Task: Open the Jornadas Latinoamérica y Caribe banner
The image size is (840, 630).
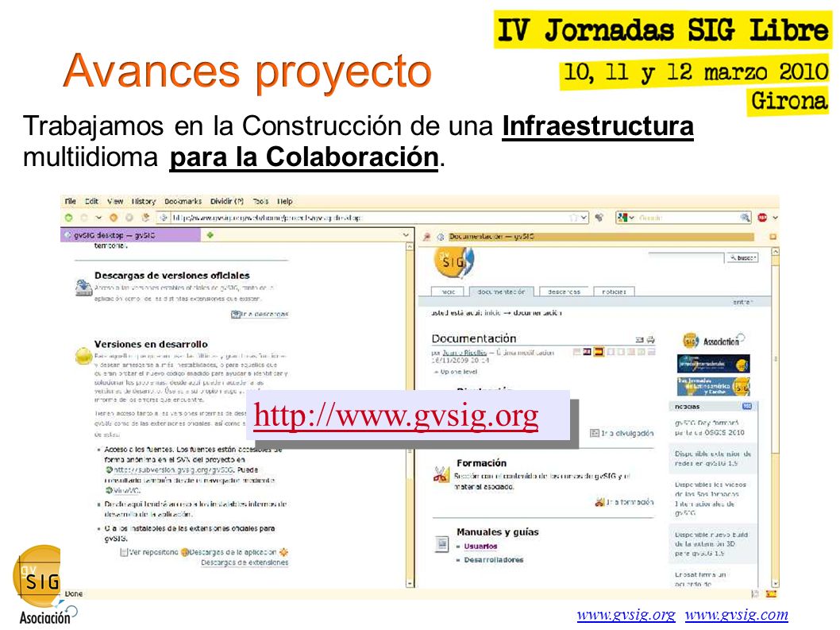Action: click(714, 386)
